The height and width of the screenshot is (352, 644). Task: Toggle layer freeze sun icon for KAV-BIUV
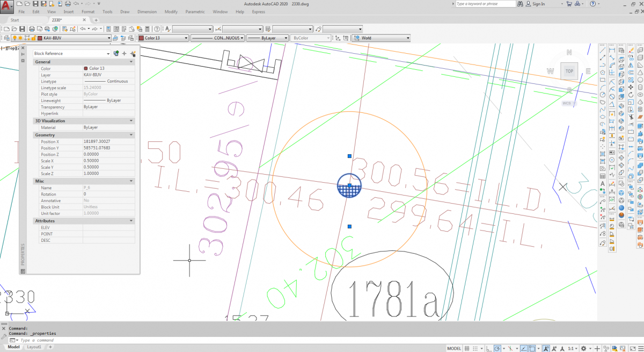20,38
